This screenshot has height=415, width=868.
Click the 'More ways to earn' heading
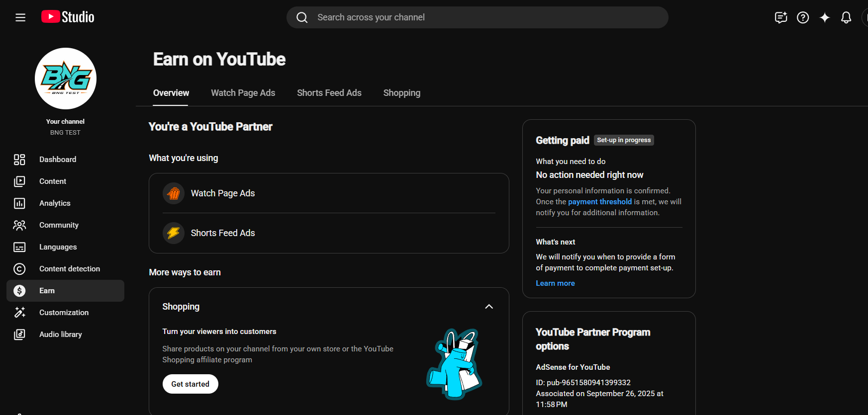pos(185,272)
